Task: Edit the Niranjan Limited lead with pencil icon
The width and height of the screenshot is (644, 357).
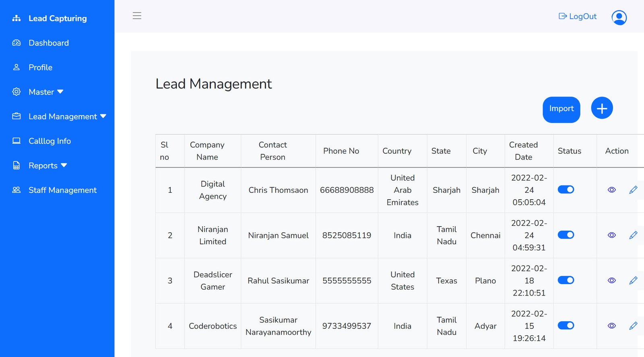Action: click(633, 235)
